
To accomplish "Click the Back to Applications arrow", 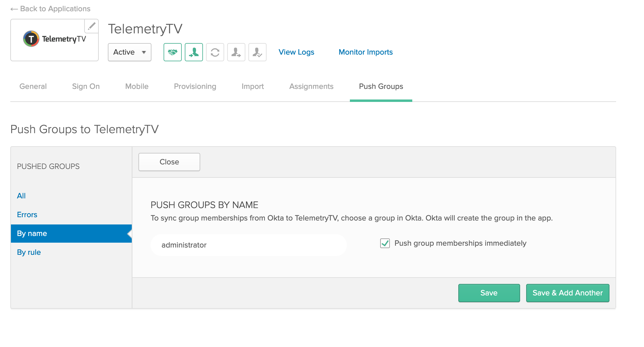I will (x=14, y=9).
